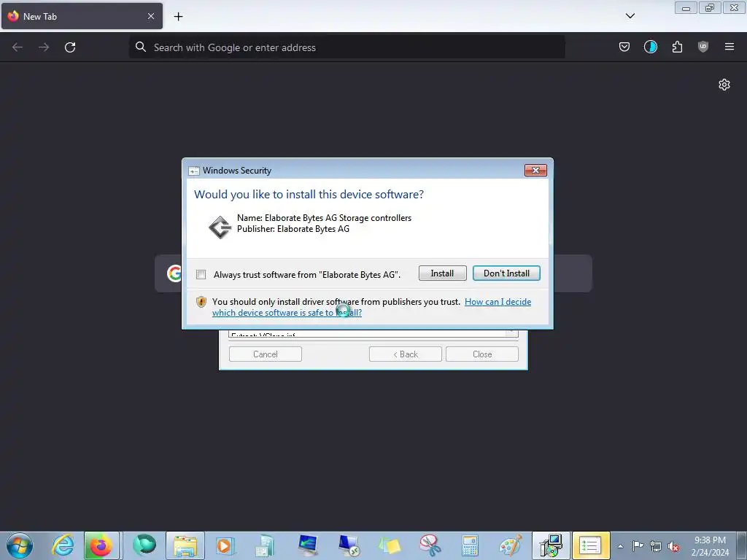Restore down the Firefox window
The height and width of the screenshot is (560, 747).
click(710, 8)
